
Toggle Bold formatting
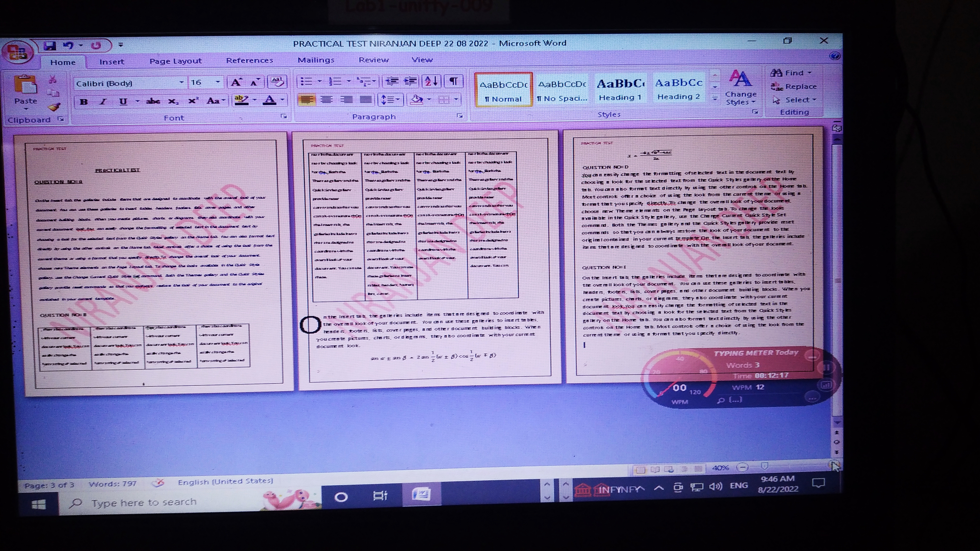coord(84,102)
